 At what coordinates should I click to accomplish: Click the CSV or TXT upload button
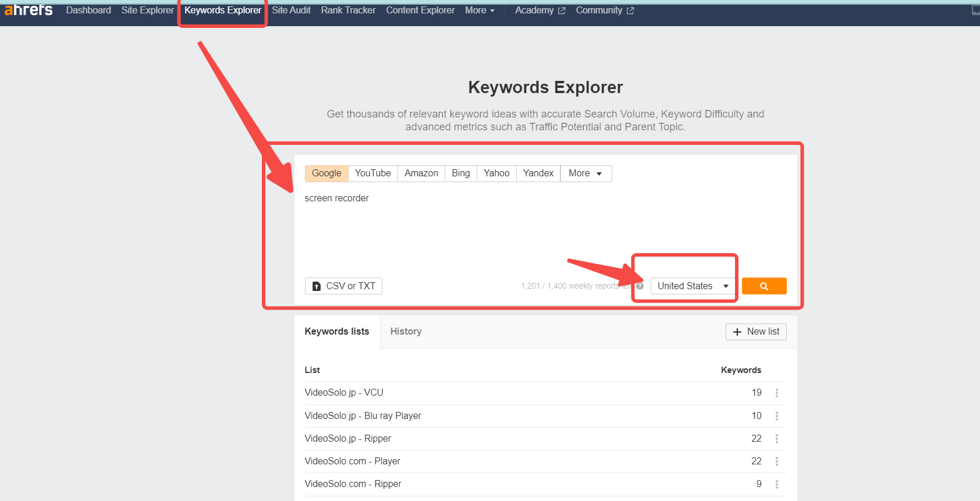pos(343,286)
